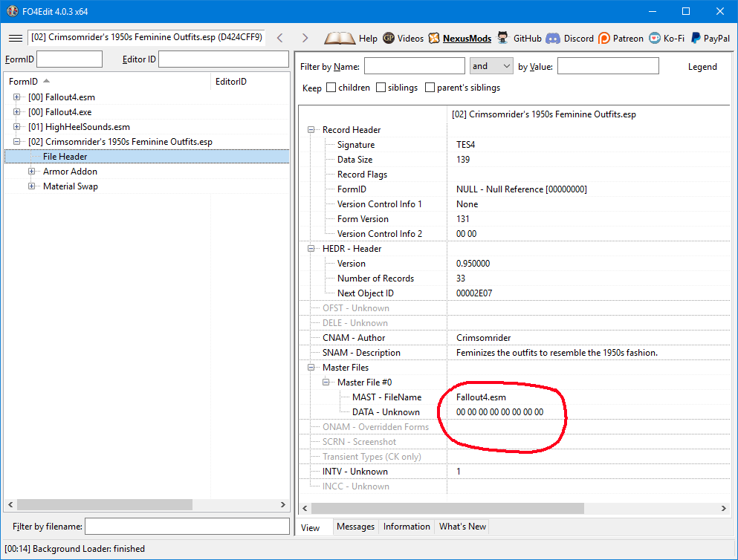Click the GitHub icon

503,38
